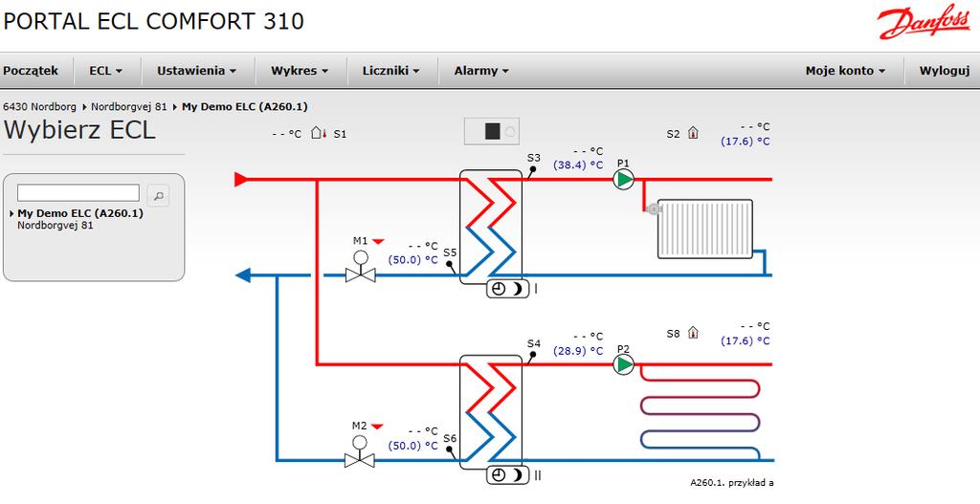Click the M1 motorized valve symbol
The width and height of the screenshot is (980, 504).
361,267
